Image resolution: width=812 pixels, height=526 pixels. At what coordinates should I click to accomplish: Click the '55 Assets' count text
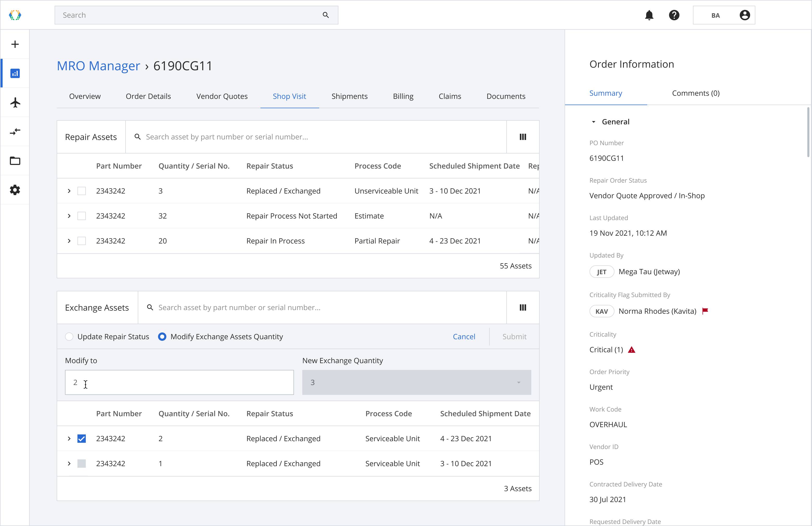[515, 266]
